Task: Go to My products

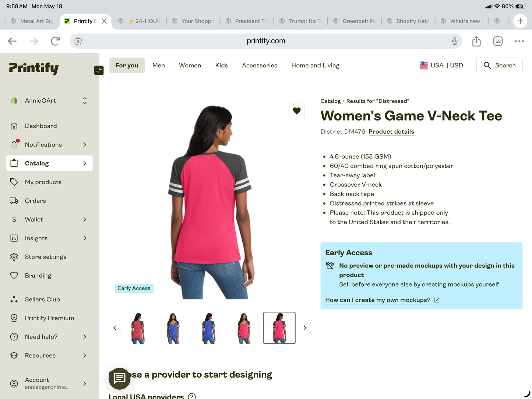Action: [x=49, y=182]
